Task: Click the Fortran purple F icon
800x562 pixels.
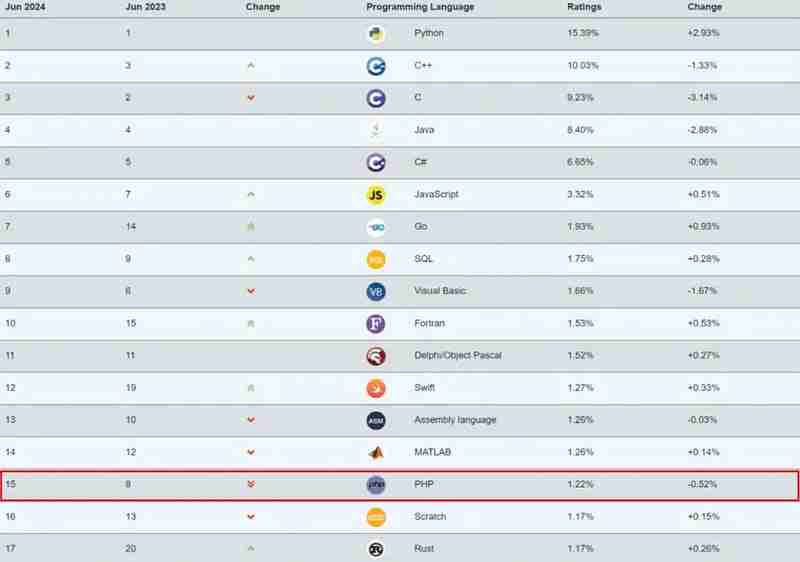Action: pos(376,324)
